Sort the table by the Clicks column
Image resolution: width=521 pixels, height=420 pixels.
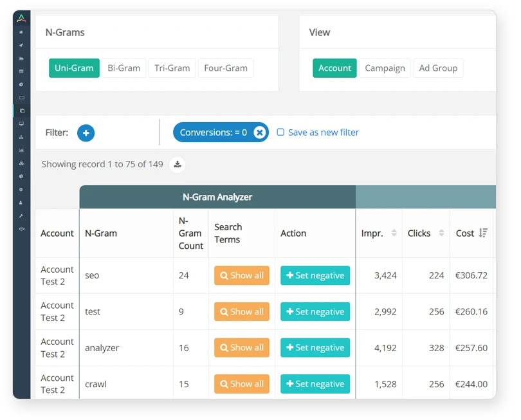(x=441, y=233)
